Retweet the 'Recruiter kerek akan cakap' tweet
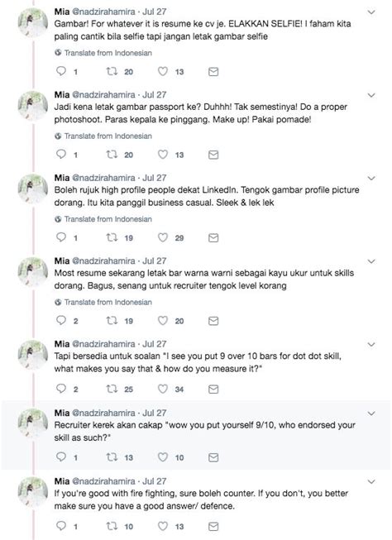This screenshot has width=392, height=540. (112, 457)
